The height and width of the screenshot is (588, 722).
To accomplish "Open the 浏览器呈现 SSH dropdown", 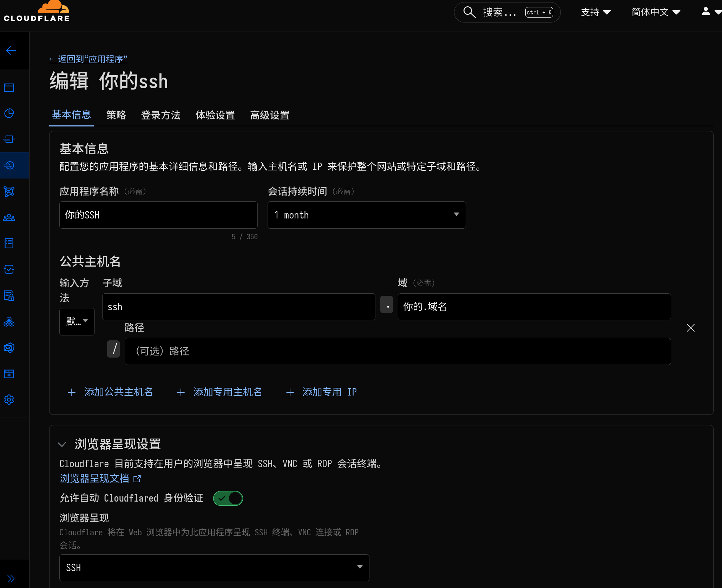I will (x=214, y=568).
